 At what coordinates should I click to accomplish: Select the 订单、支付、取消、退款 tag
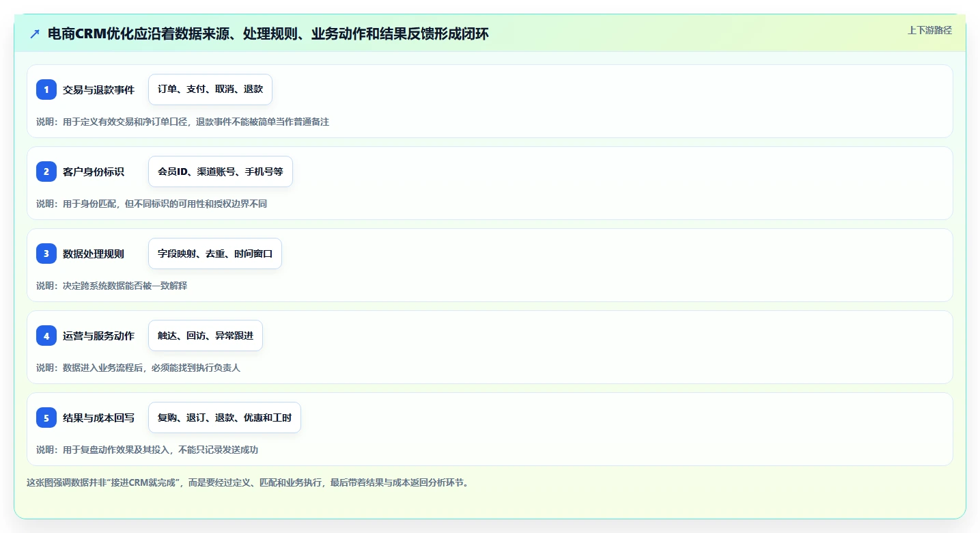210,90
